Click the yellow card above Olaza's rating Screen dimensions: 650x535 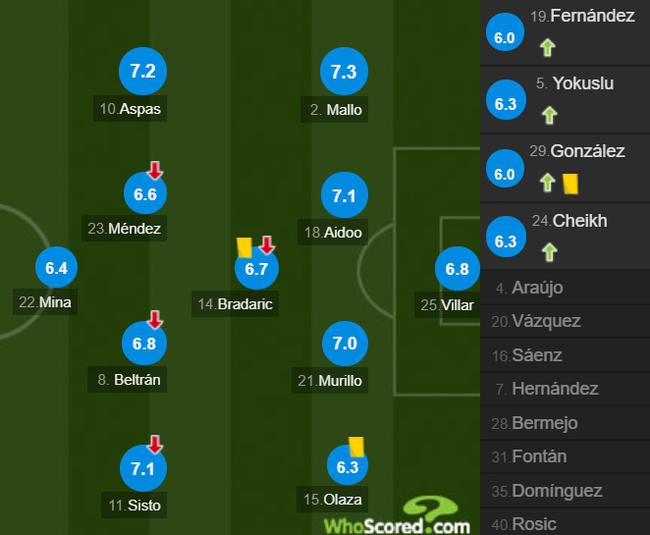(x=357, y=447)
